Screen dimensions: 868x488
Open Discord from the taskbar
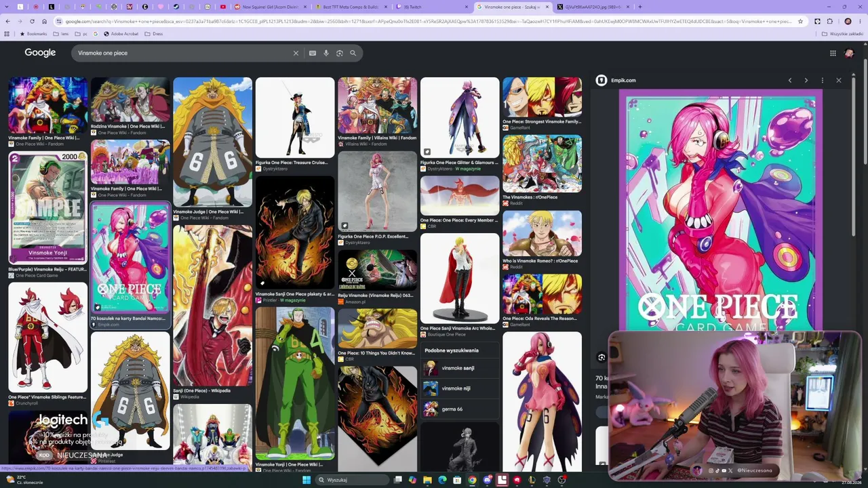pyautogui.click(x=487, y=480)
